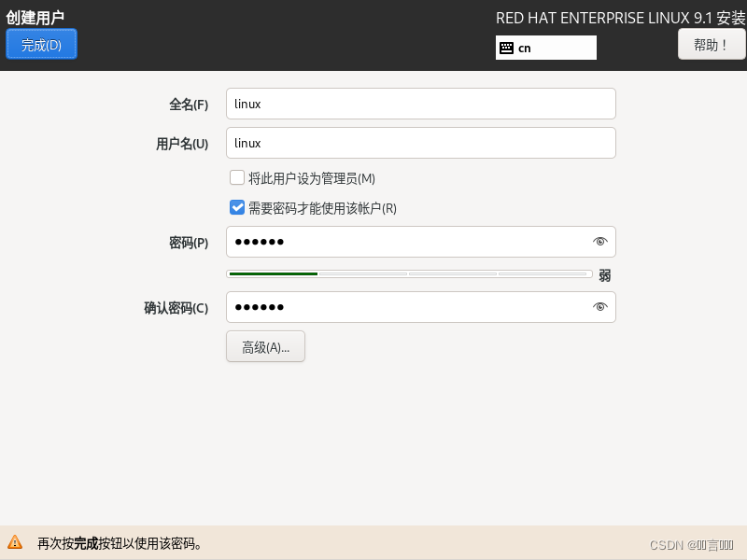Focus the 全名(F) full name field
Screen dimensions: 747x560
click(x=421, y=104)
